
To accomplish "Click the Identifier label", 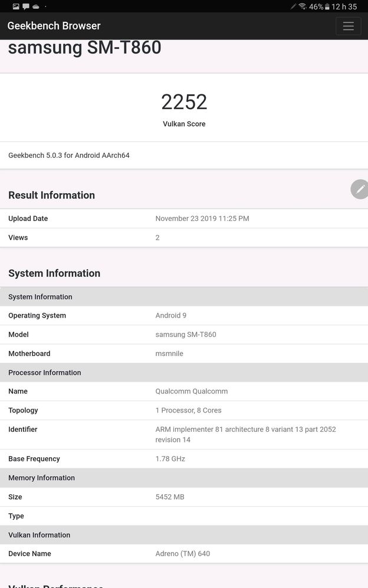I will tap(23, 430).
